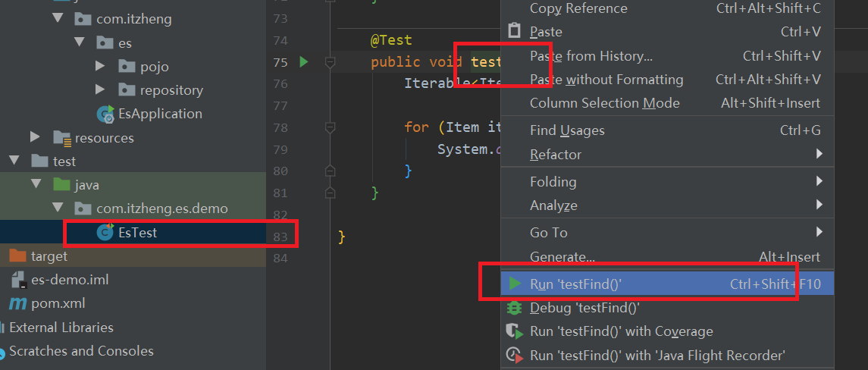Click the bug icon beside Debug 'testFind()'

515,307
